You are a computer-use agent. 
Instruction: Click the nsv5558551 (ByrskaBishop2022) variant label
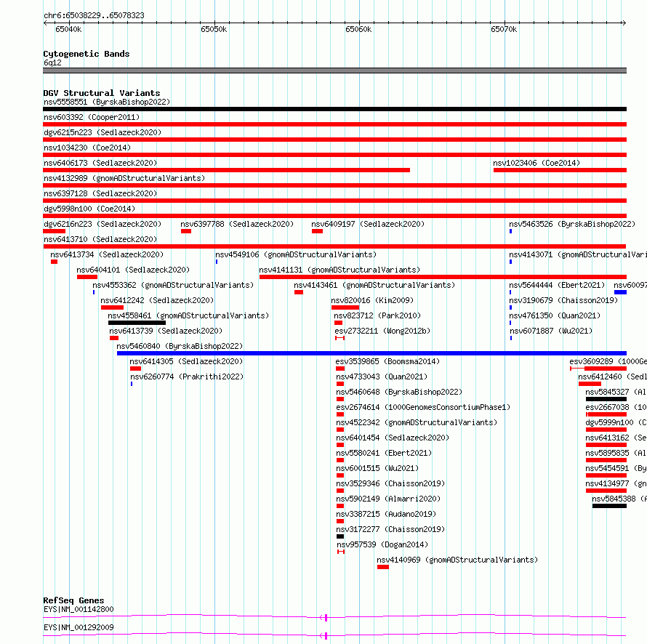coord(107,102)
